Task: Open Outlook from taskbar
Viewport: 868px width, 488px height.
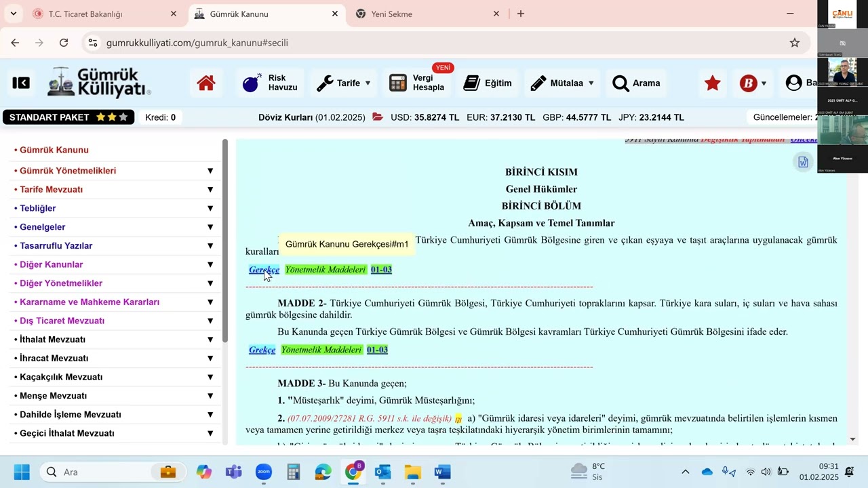Action: point(383,472)
